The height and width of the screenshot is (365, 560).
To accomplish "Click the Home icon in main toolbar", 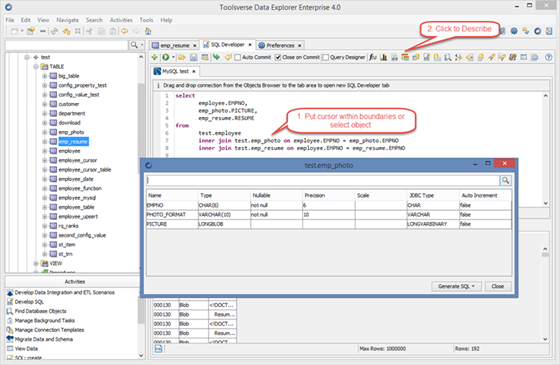I will (148, 31).
